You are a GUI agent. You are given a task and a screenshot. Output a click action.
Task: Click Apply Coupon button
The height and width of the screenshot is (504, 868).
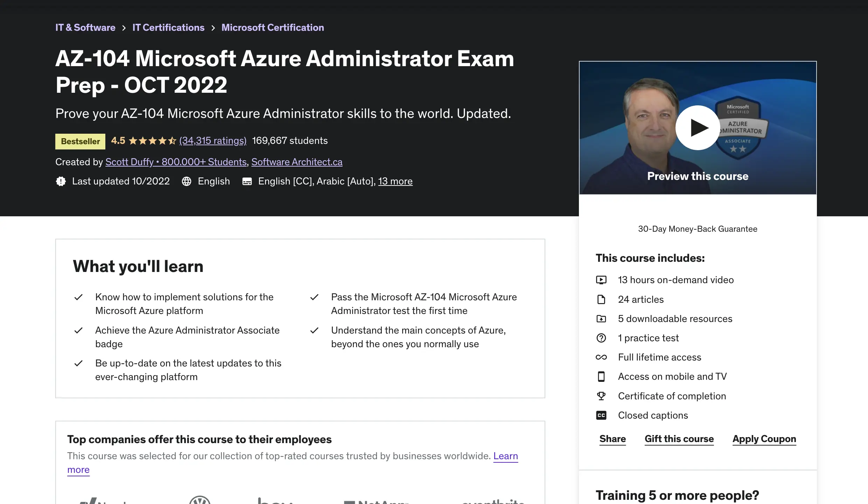(x=764, y=439)
